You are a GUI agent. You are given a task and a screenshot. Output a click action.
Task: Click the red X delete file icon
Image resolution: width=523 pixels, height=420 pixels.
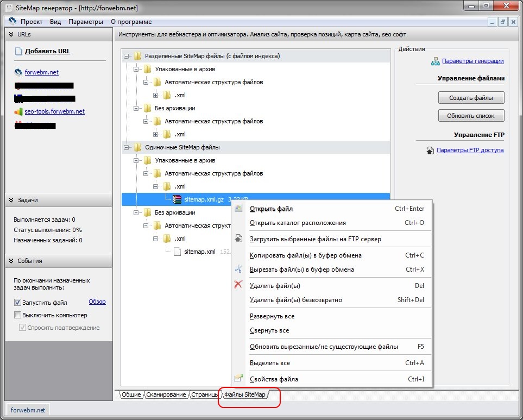click(238, 284)
